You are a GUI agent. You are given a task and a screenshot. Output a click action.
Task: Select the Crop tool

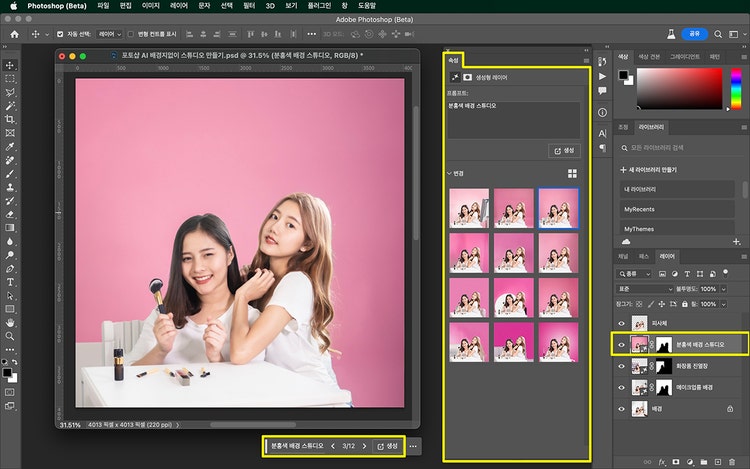coord(10,118)
